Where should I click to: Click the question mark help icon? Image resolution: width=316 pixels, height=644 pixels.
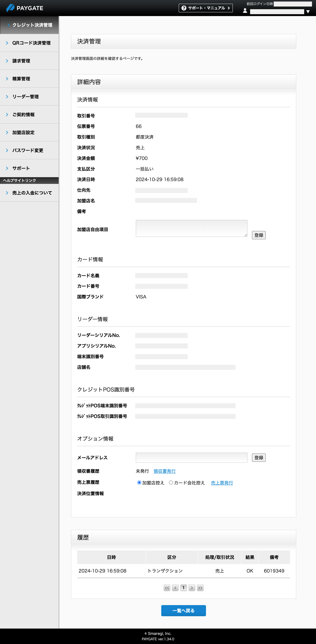point(184,8)
